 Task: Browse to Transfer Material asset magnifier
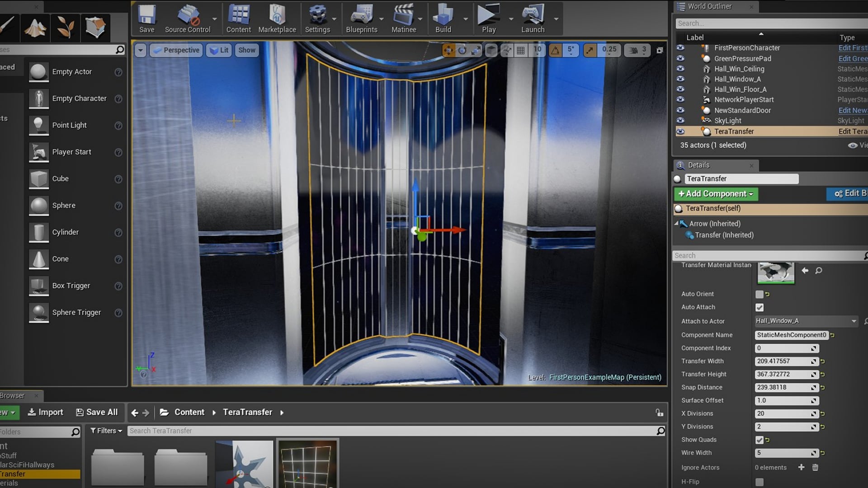[819, 270]
